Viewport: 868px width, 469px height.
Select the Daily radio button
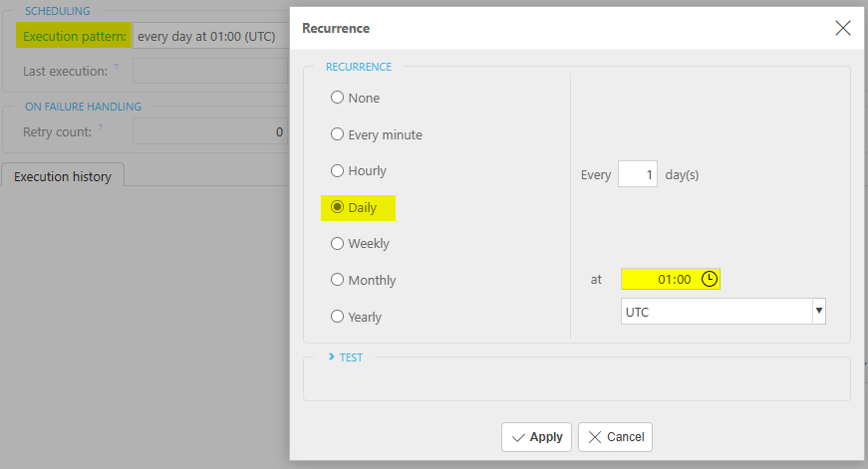337,207
